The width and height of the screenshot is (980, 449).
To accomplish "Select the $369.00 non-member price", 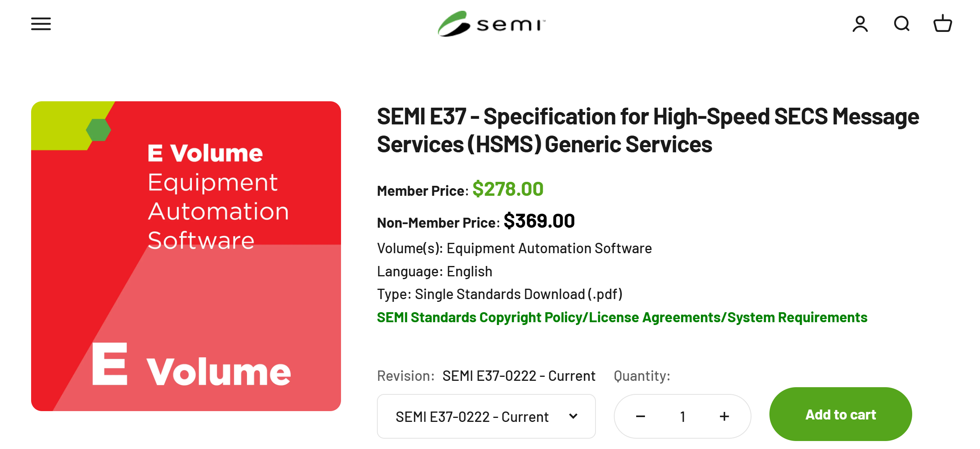I will point(539,221).
